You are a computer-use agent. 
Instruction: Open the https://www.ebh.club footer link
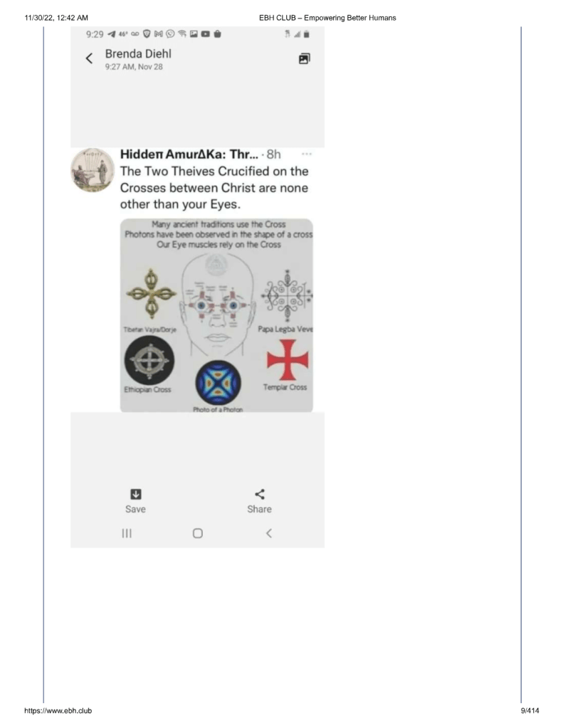click(58, 710)
